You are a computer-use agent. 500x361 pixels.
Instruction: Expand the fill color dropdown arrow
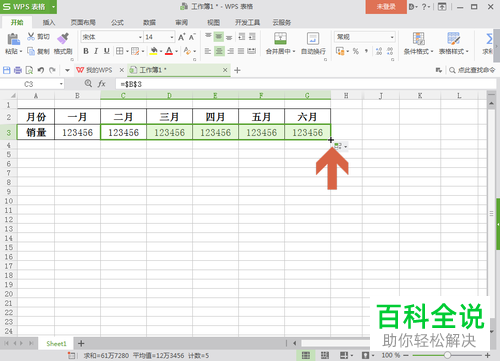[x=161, y=51]
